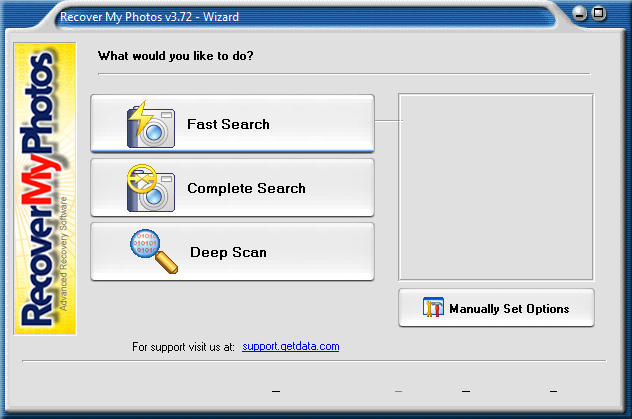
Task: Minimize the Recover My Photos wizard window
Action: point(580,14)
